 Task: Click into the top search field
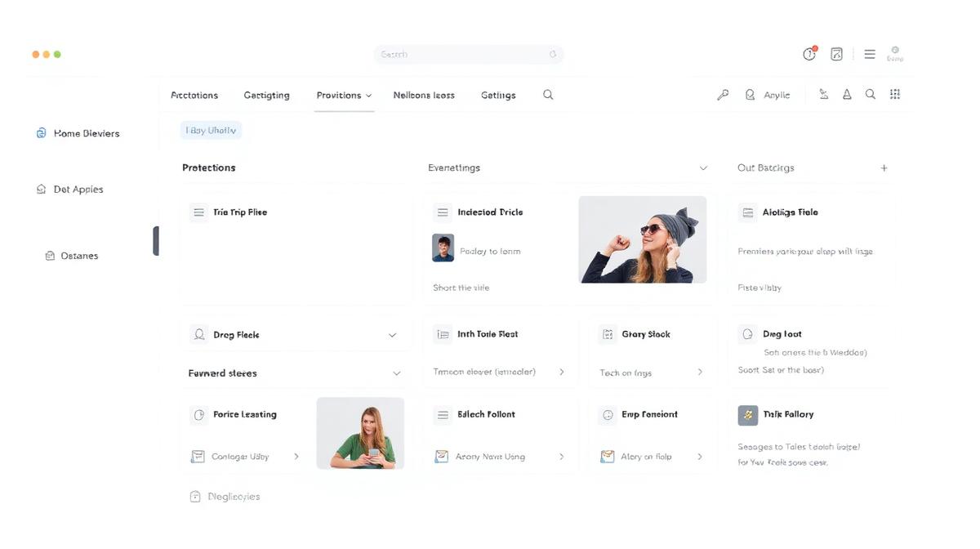tap(469, 54)
